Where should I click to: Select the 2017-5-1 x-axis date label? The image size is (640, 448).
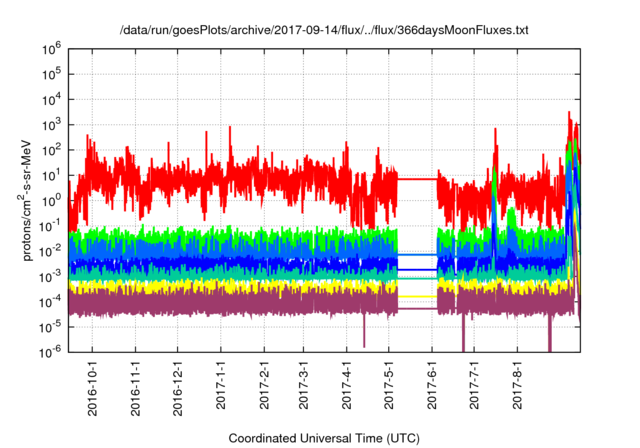389,385
